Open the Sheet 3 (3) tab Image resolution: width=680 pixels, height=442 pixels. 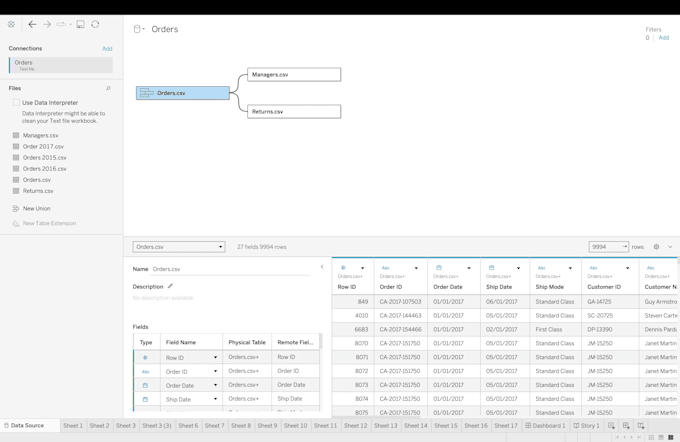pos(157,426)
